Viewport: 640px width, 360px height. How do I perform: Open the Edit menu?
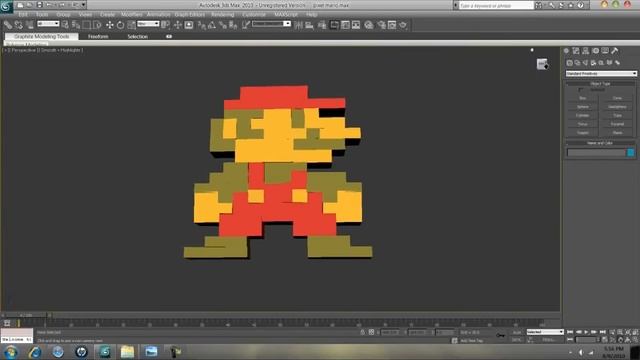23,14
